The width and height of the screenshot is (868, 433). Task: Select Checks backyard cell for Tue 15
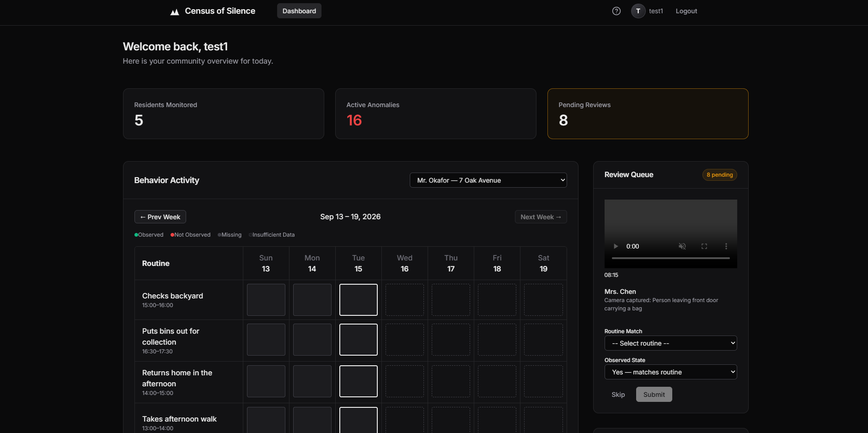pyautogui.click(x=359, y=300)
